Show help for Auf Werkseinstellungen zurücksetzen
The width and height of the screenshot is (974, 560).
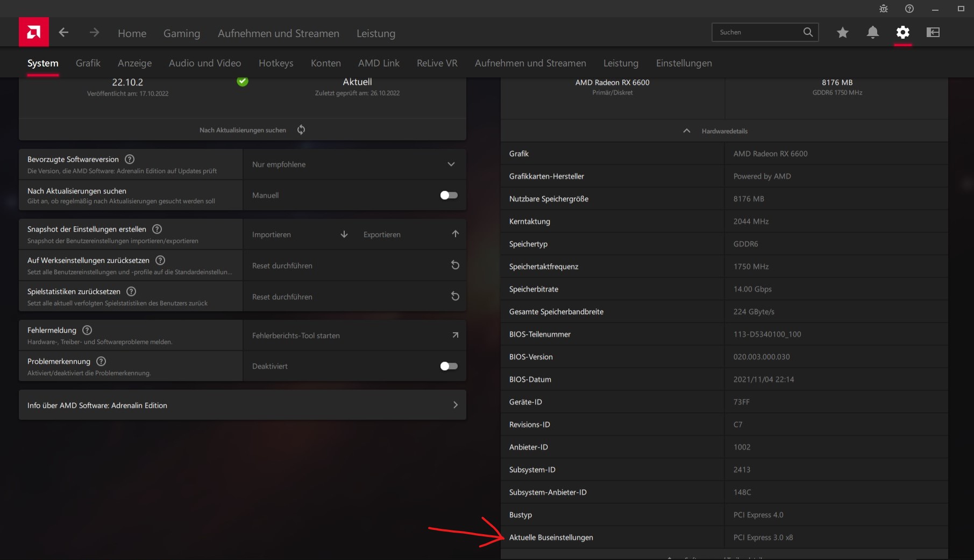[x=160, y=260]
